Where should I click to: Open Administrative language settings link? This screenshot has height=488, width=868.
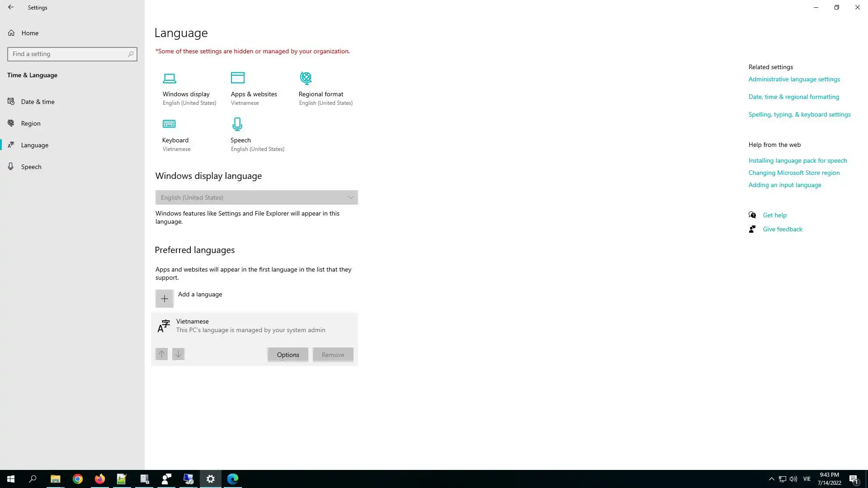coord(794,79)
